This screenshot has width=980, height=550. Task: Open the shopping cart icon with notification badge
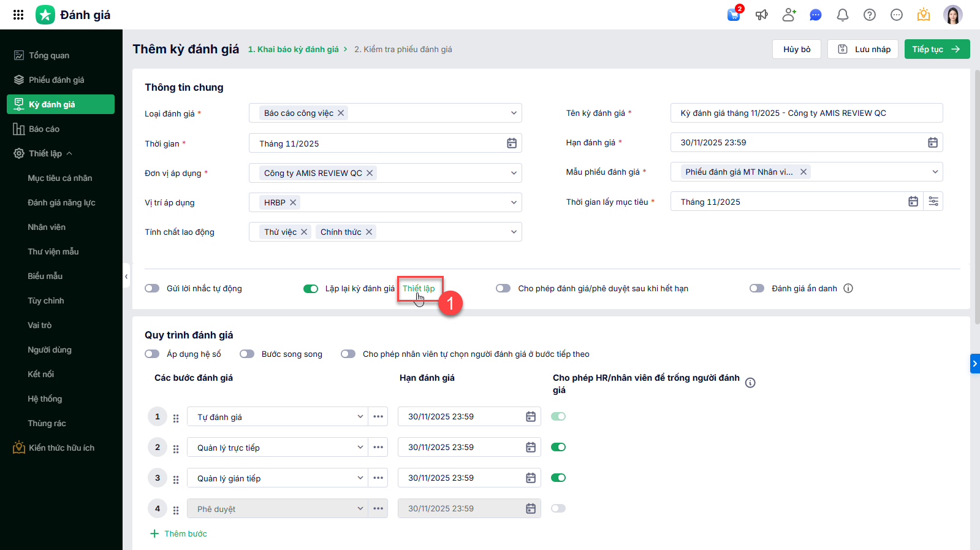click(734, 15)
